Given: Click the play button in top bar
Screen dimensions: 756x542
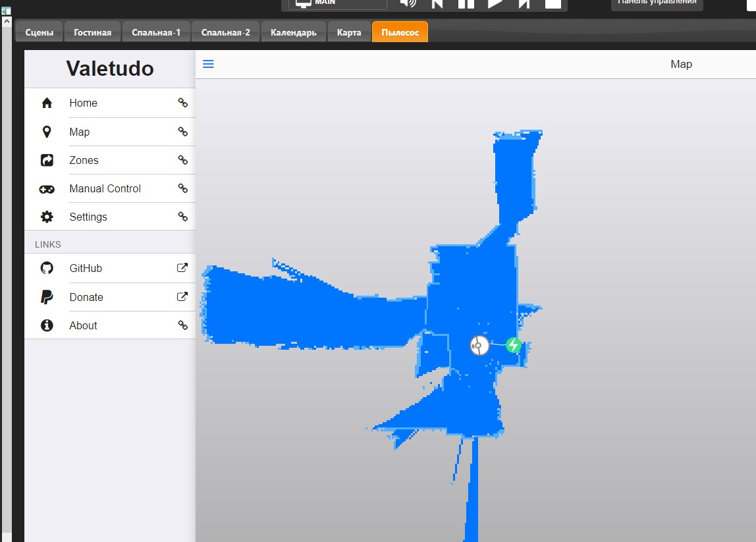Looking at the screenshot, I should tap(495, 3).
